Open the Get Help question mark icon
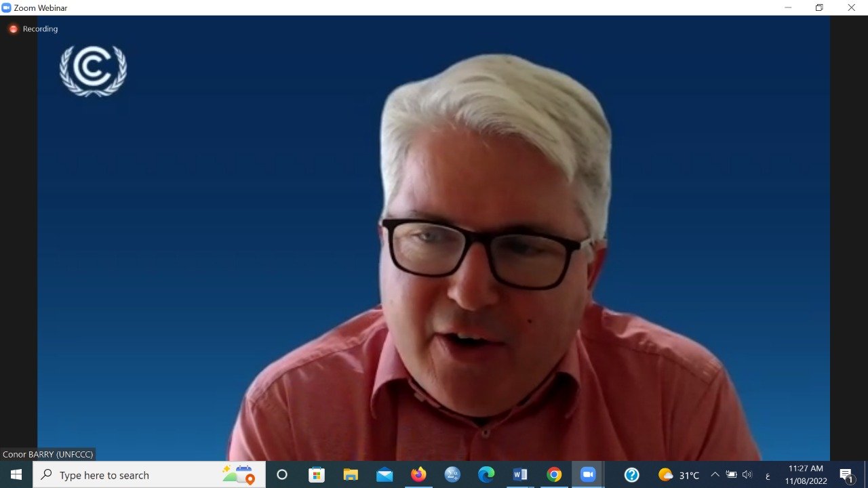This screenshot has width=868, height=488. pos(631,474)
